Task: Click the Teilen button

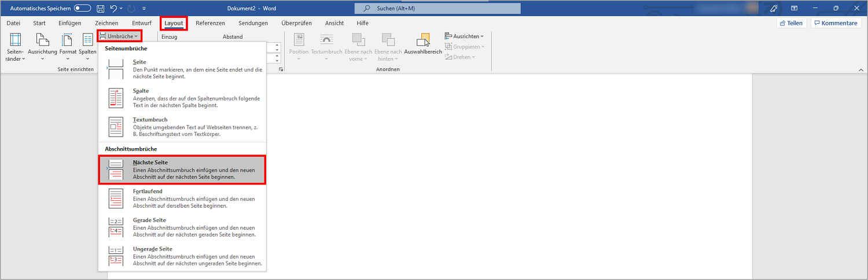Action: [x=792, y=23]
